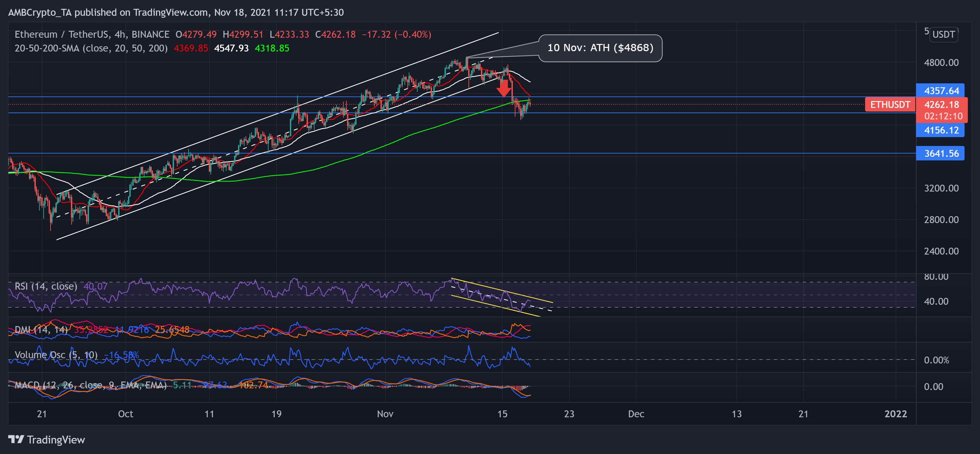The width and height of the screenshot is (980, 454).
Task: Click the open price O4279.49
Action: pos(196,34)
